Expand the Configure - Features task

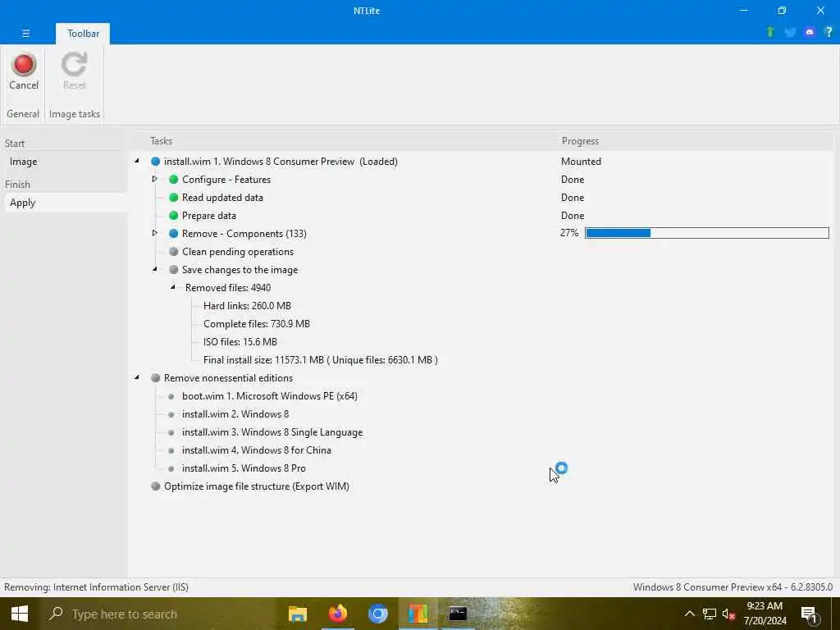(154, 179)
